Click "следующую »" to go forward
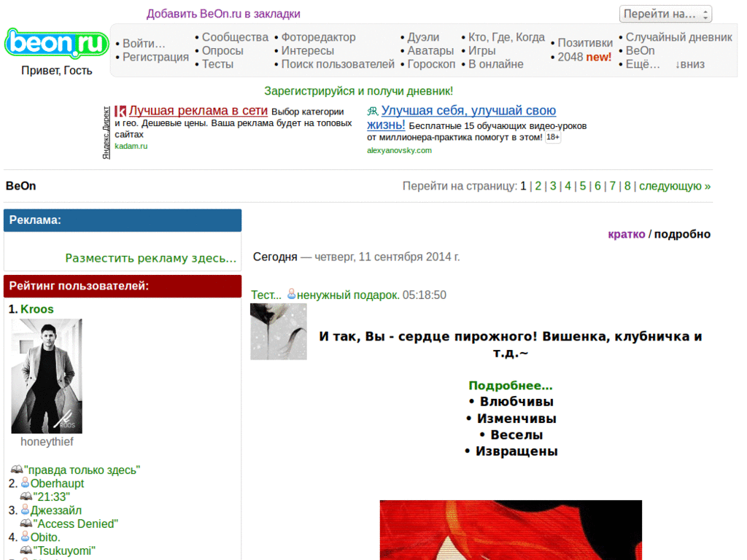The height and width of the screenshot is (560, 747). (x=673, y=186)
